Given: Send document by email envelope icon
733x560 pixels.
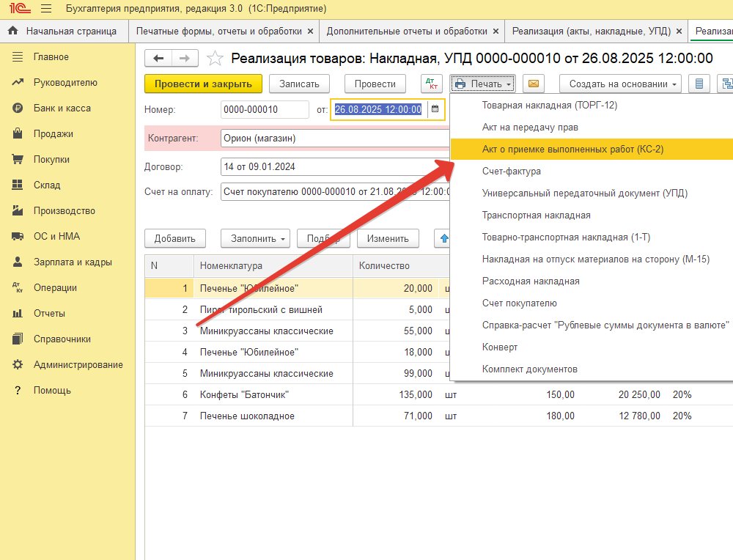Looking at the screenshot, I should point(534,84).
